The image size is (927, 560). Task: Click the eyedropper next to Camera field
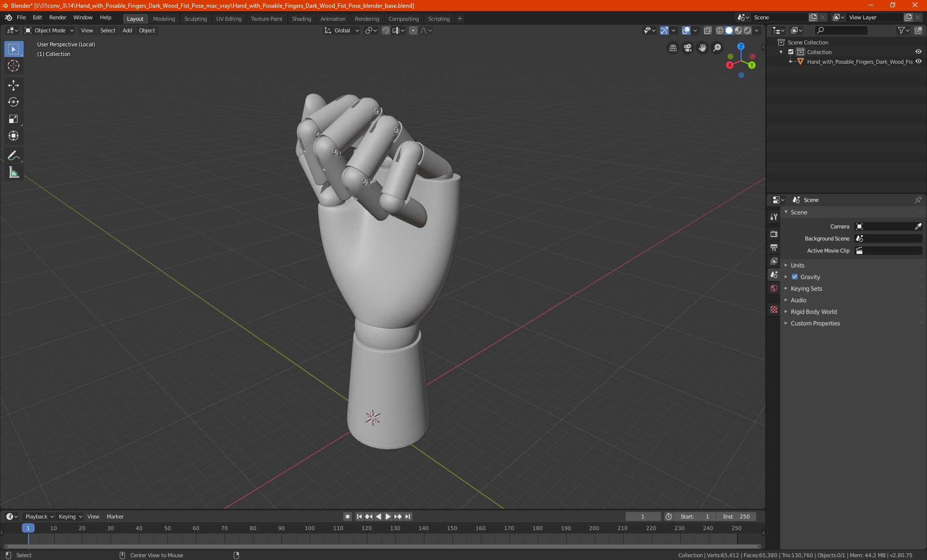(918, 226)
